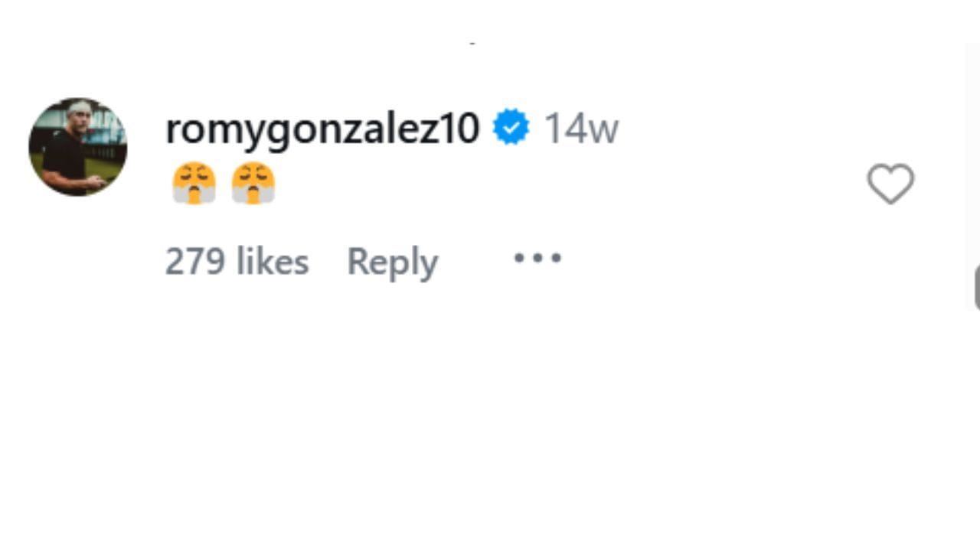
Task: Click the second steaming face emoji
Action: click(253, 184)
